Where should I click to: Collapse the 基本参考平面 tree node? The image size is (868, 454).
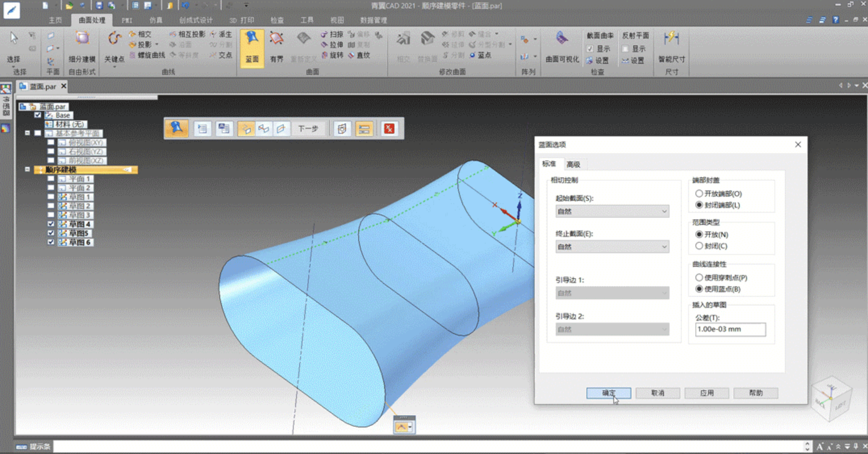(27, 133)
